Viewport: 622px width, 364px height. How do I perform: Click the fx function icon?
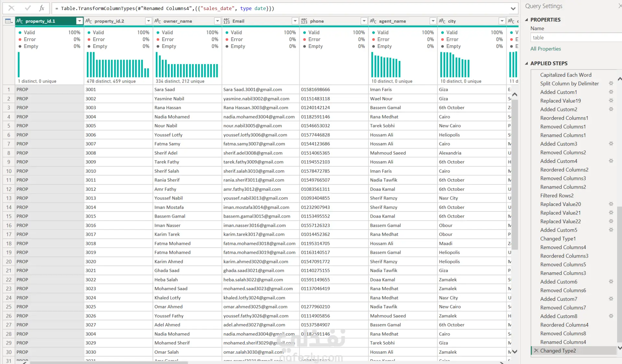[41, 8]
